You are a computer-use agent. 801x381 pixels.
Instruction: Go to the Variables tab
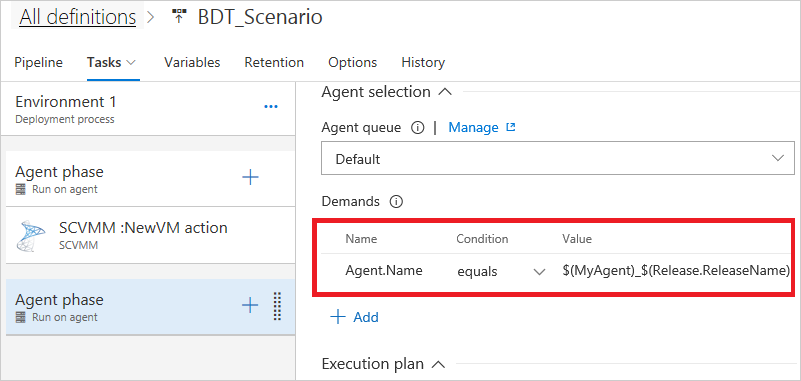coord(192,62)
